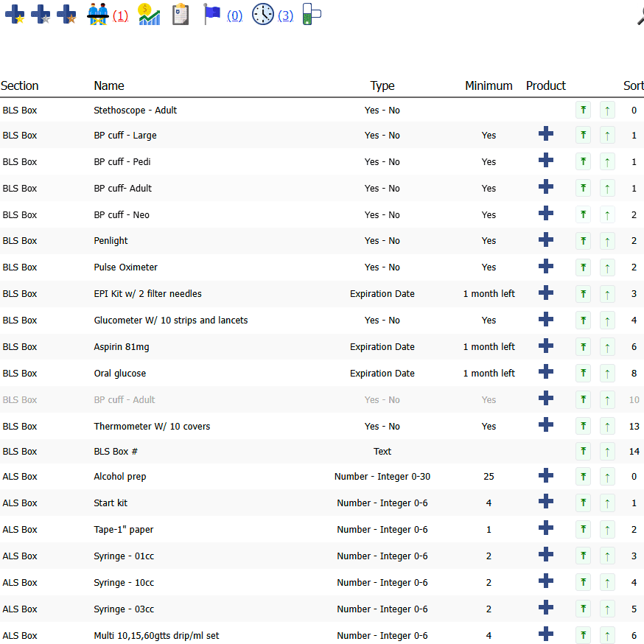This screenshot has width=644, height=644.
Task: Add product to Syringe - 01cc row
Action: click(546, 554)
